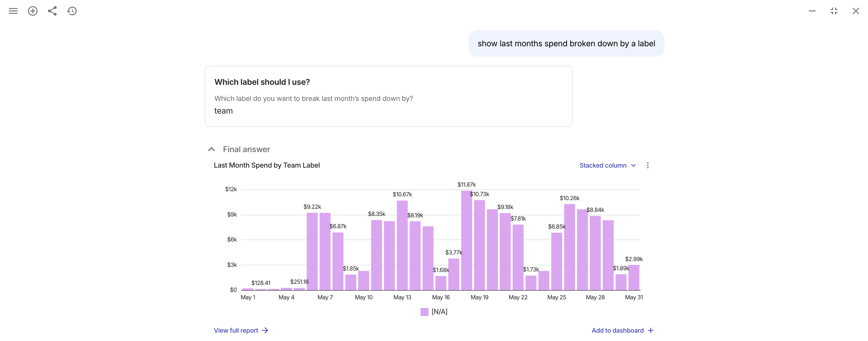The height and width of the screenshot is (341, 868).
Task: Open the chart three-dot options menu
Action: pos(647,165)
